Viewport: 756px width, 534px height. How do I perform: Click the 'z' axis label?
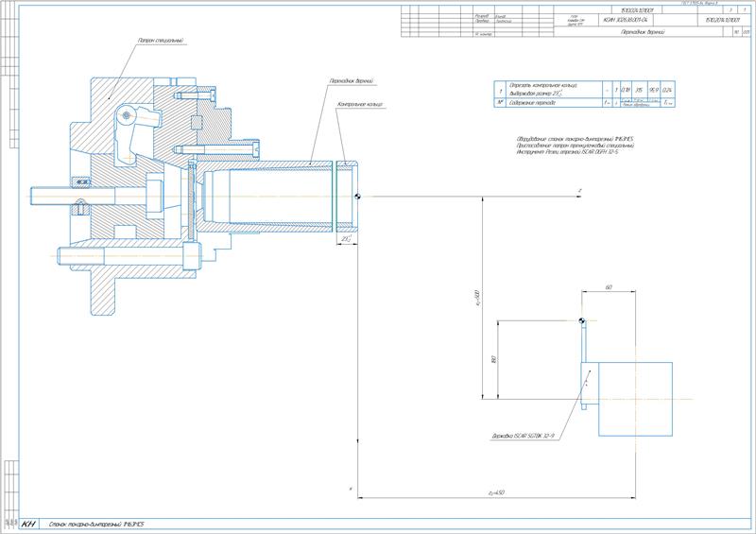pos(580,191)
